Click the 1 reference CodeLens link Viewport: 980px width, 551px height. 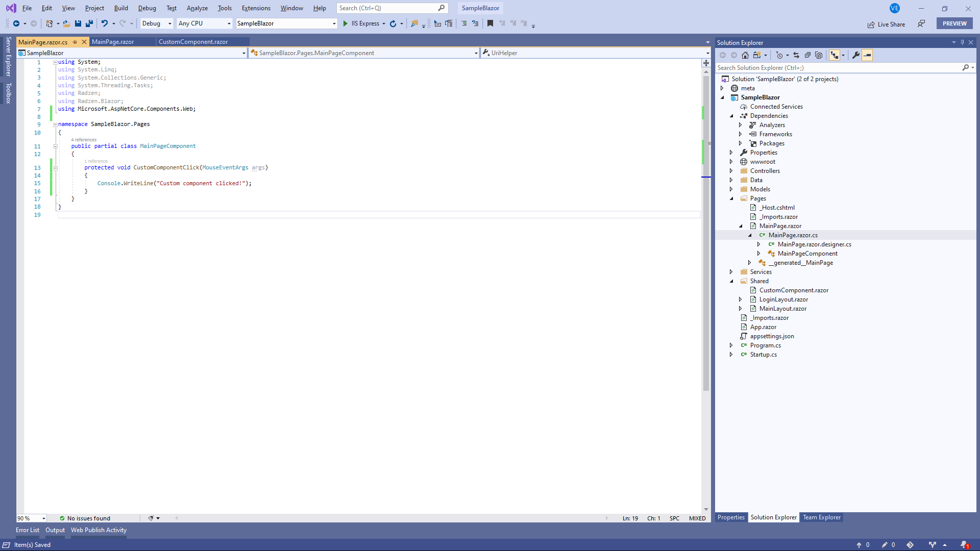tap(96, 161)
